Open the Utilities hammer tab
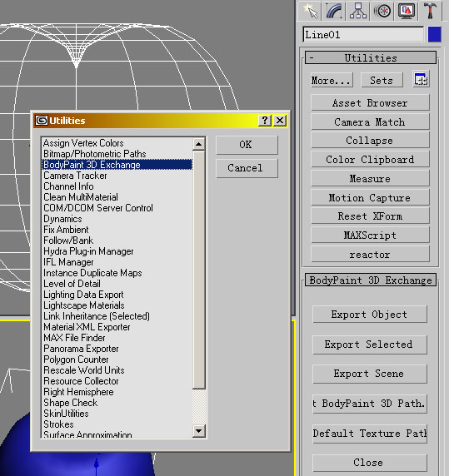Viewport: 449px width, 476px height. pos(430,11)
